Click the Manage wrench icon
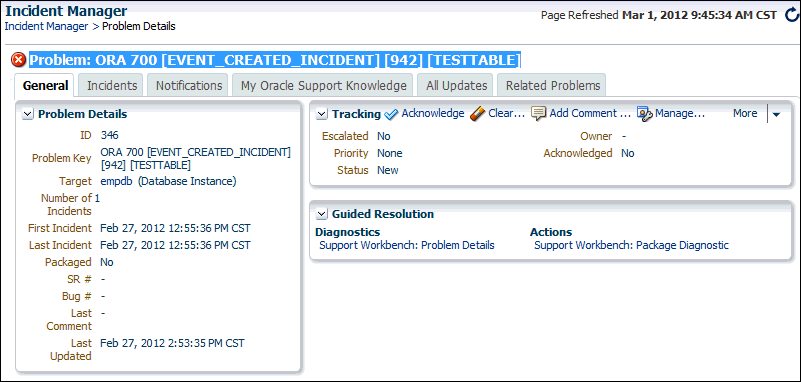Screen dimensions: 801x382 click(x=645, y=114)
